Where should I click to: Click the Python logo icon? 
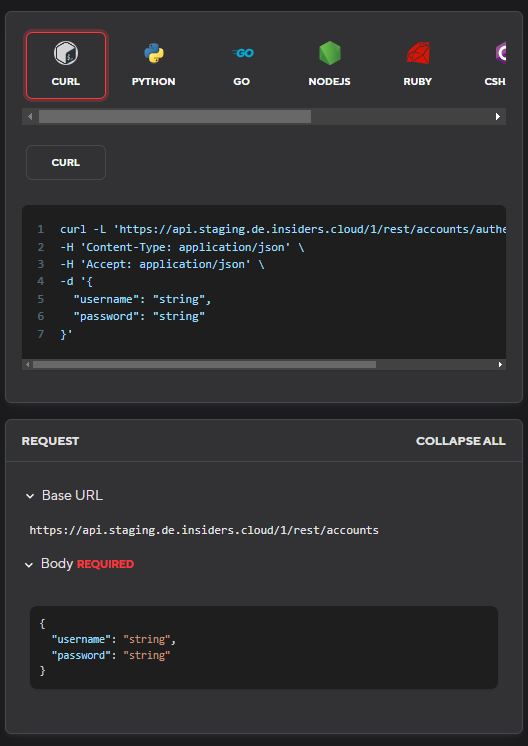[154, 53]
